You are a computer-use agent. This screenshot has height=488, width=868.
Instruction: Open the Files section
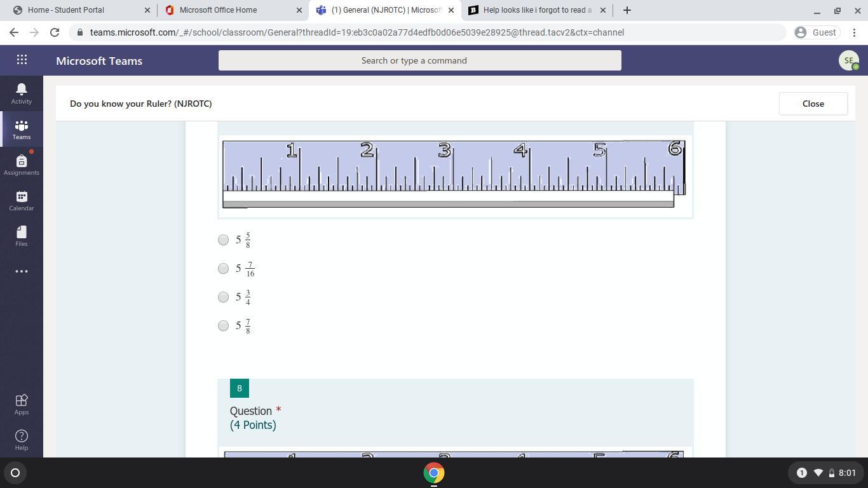pyautogui.click(x=21, y=236)
